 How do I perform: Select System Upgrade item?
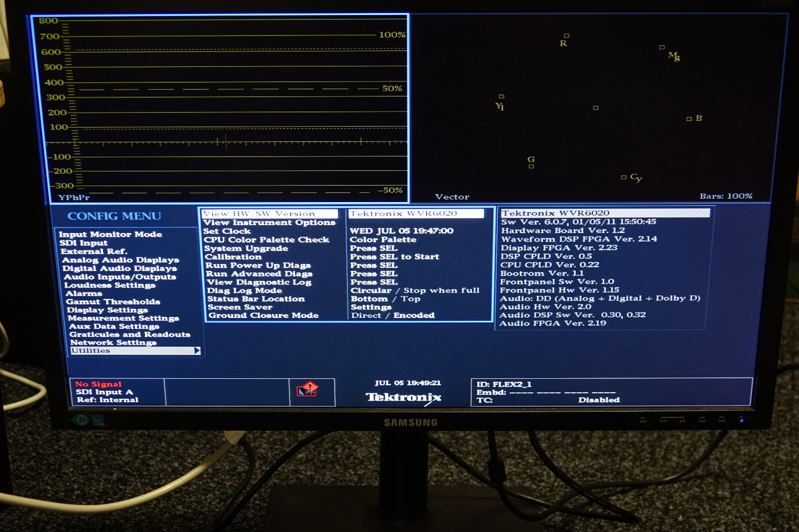246,249
